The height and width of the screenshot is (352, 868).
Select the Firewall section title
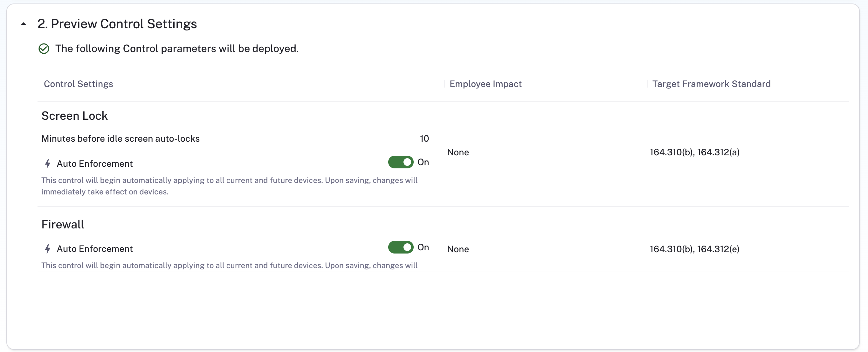[x=63, y=224]
